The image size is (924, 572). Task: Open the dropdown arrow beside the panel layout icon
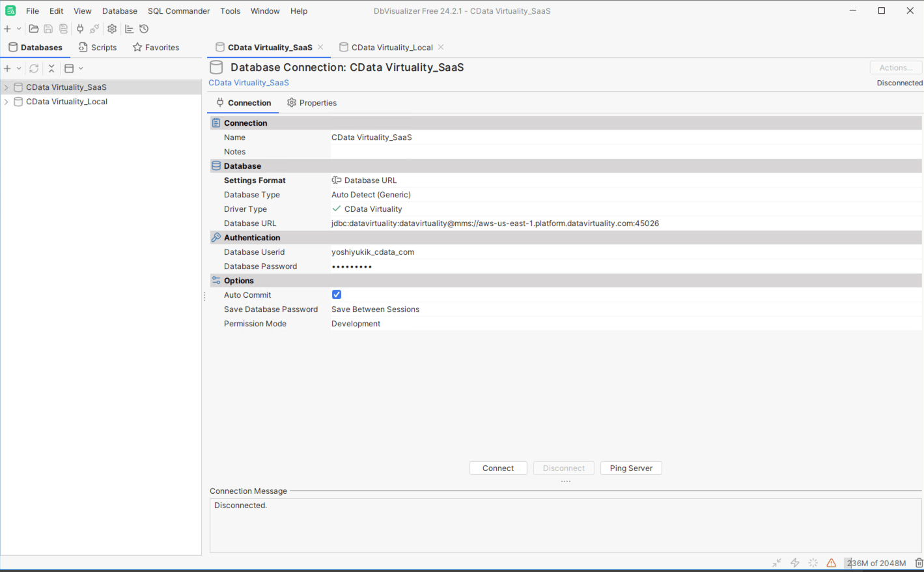pyautogui.click(x=81, y=68)
